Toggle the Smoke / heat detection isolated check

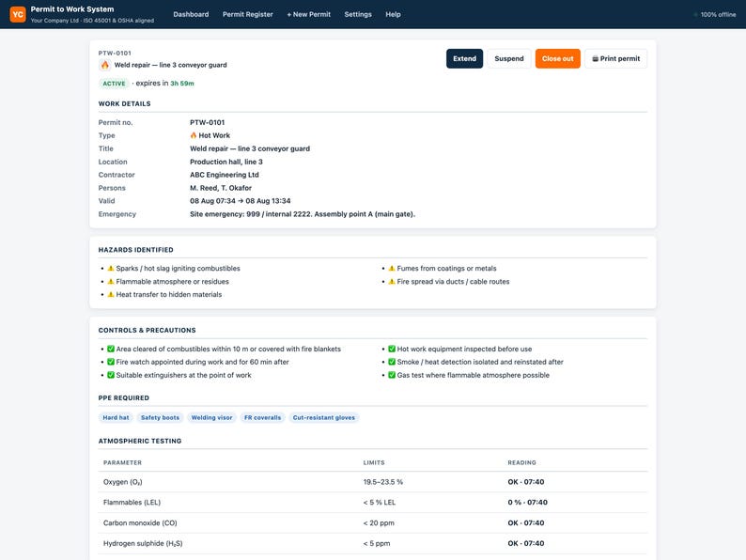pos(392,362)
